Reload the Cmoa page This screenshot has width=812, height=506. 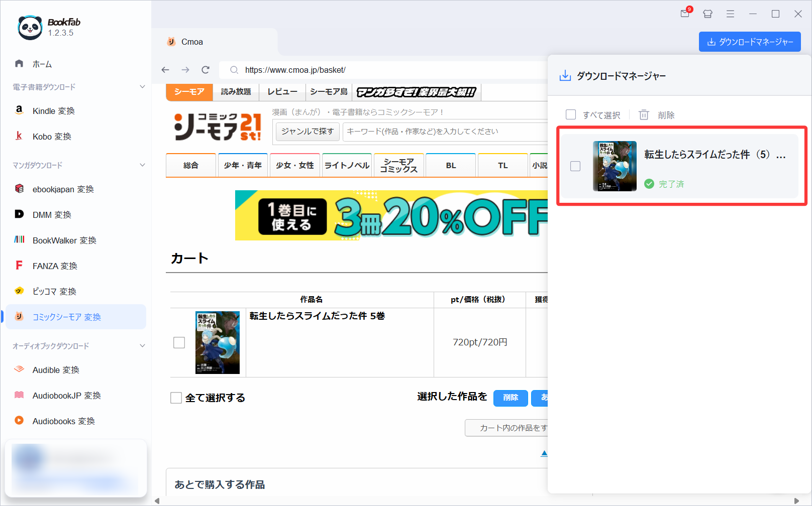pos(206,70)
